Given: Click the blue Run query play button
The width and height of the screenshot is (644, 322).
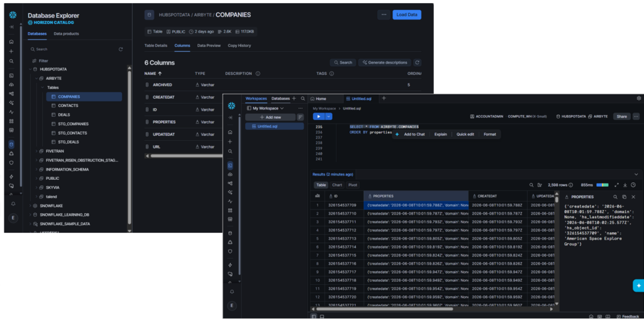Looking at the screenshot, I should pyautogui.click(x=319, y=116).
